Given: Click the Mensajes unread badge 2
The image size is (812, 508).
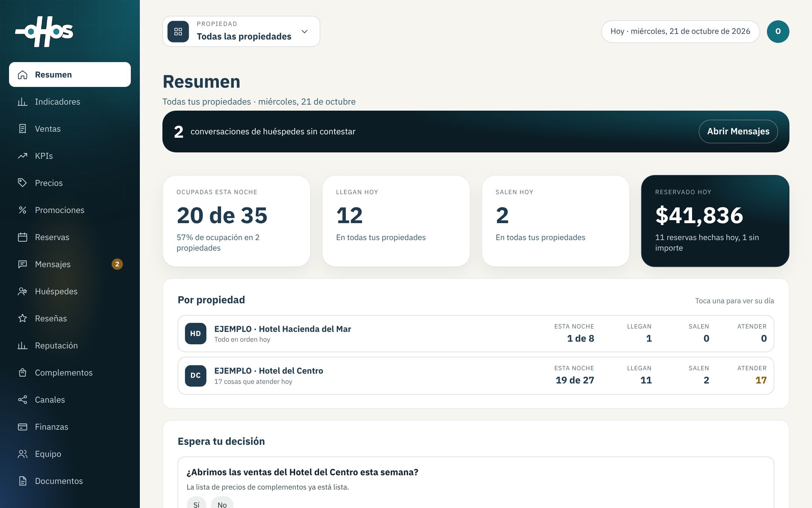Looking at the screenshot, I should pos(117,264).
